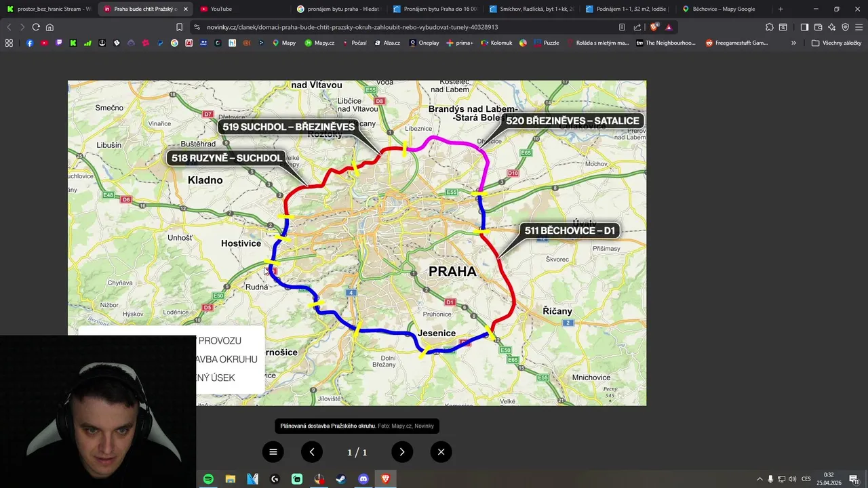Go to the previous gallery image
Viewport: 868px width, 488px height.
312,452
